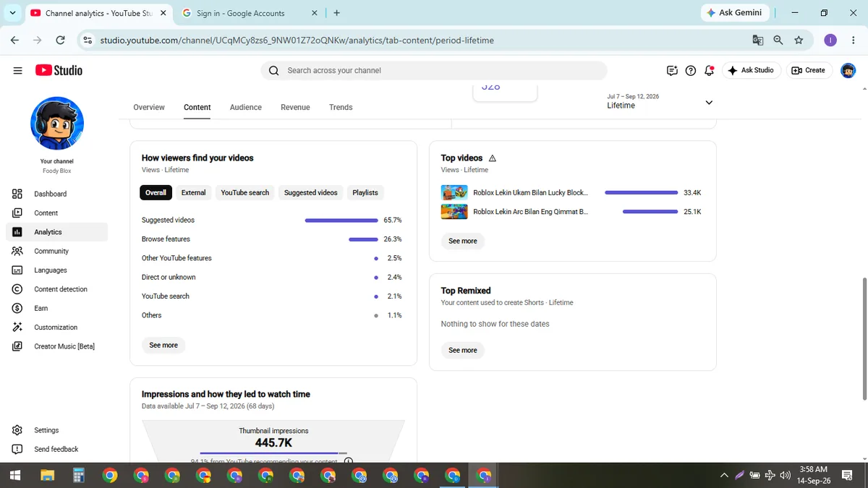Viewport: 868px width, 488px height.
Task: Open the Calculator from the taskbar
Action: point(78,475)
